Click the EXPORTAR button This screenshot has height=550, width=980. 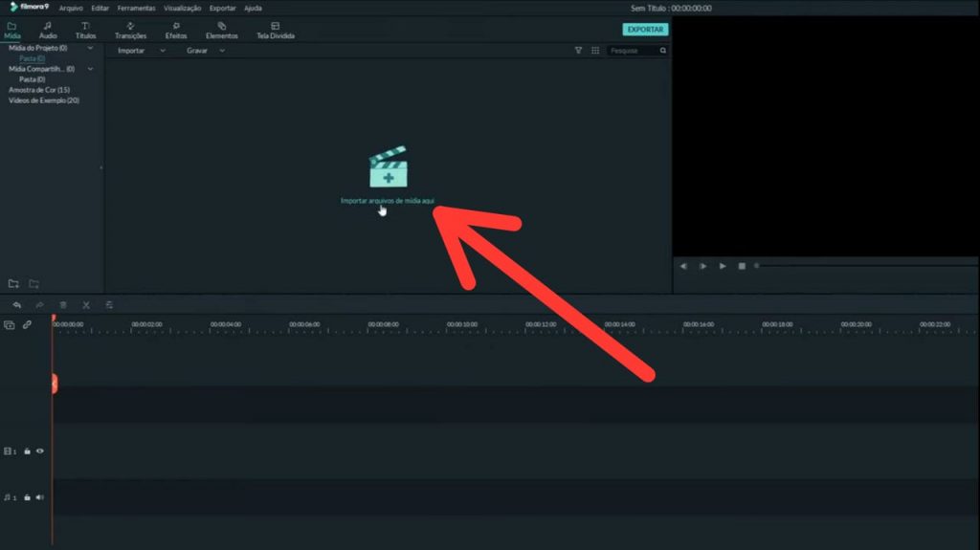click(x=645, y=30)
